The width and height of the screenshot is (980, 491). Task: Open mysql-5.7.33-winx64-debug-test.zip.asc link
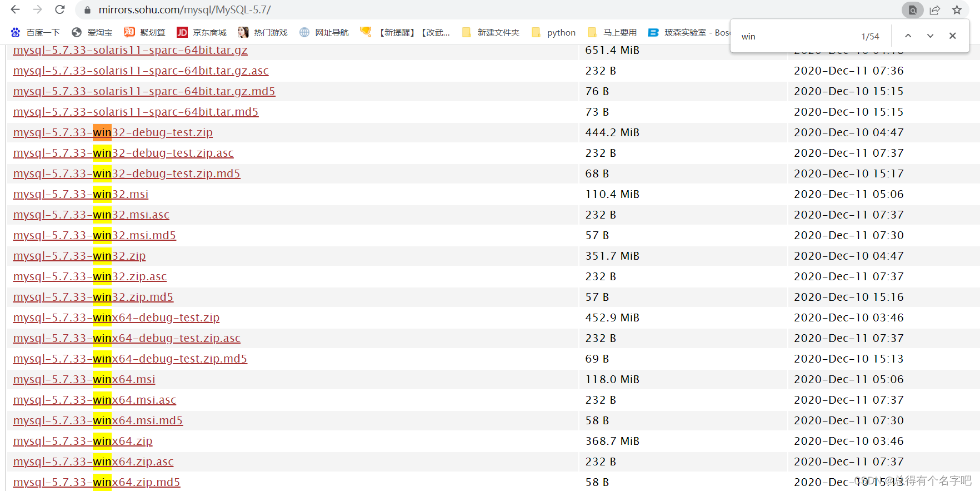(127, 338)
